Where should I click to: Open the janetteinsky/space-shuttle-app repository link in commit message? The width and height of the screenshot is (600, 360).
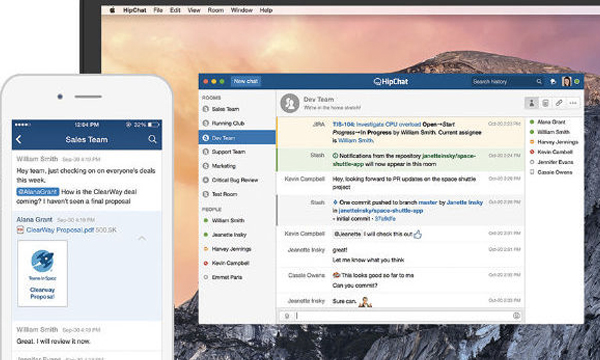tap(381, 211)
